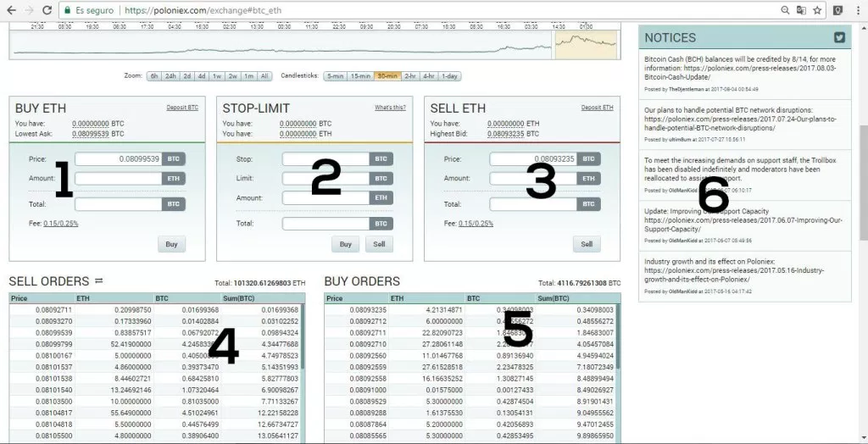
Task: Click the Sell Orders table scrollbar
Action: click(303, 338)
